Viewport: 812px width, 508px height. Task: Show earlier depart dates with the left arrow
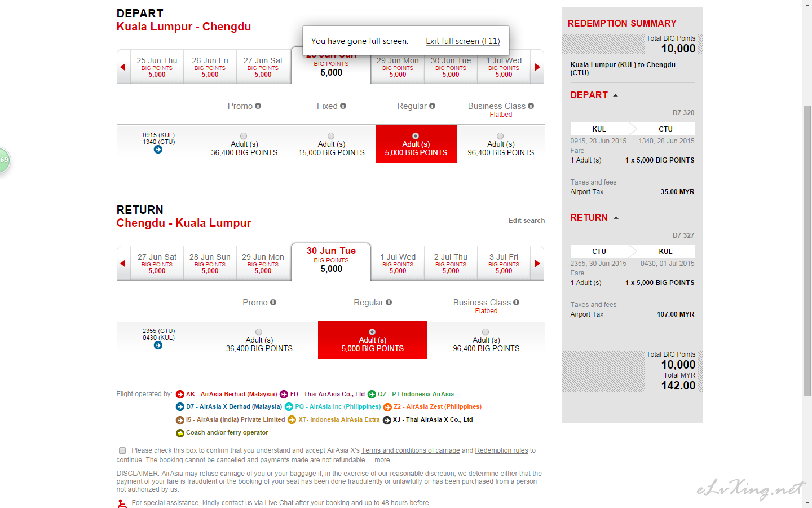(123, 67)
